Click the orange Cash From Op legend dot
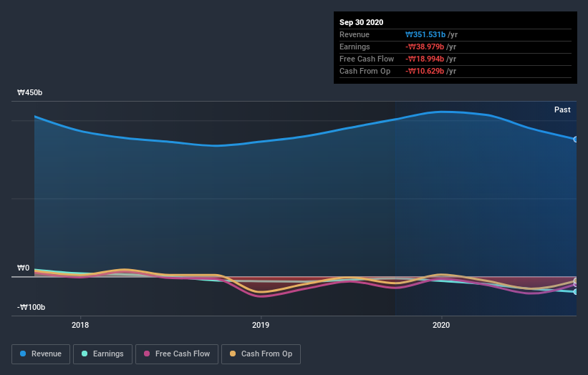The height and width of the screenshot is (375, 588). coord(233,354)
